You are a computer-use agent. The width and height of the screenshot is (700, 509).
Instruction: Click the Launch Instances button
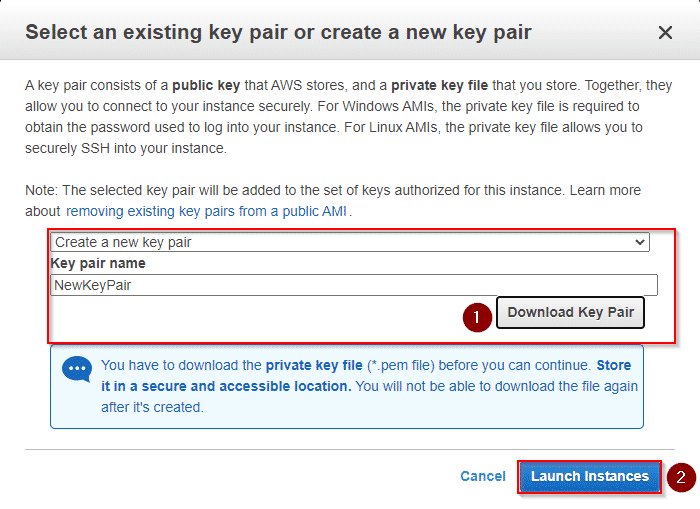590,477
